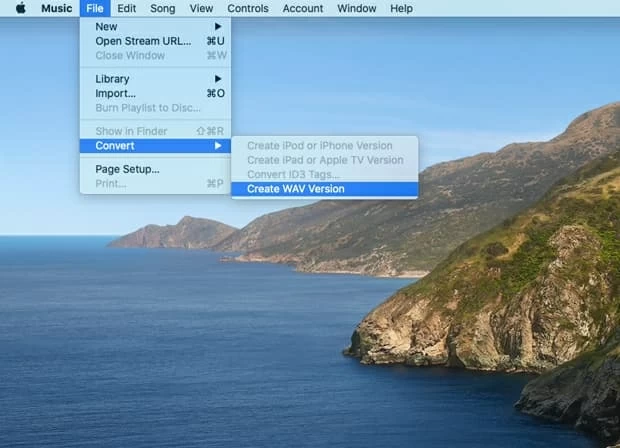Image resolution: width=620 pixels, height=448 pixels.
Task: Open the Account menu
Action: (x=303, y=8)
